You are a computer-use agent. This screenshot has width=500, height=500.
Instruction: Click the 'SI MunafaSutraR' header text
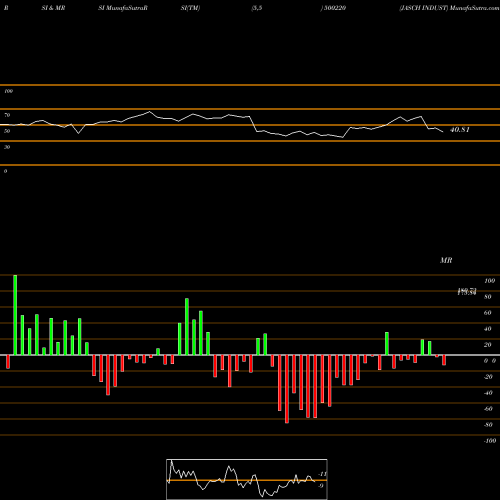[x=123, y=8]
